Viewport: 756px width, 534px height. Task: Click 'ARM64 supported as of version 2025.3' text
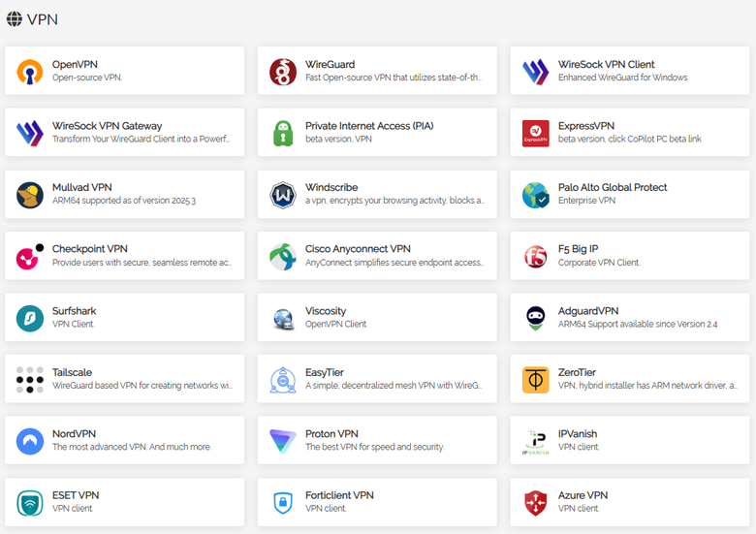tap(124, 201)
